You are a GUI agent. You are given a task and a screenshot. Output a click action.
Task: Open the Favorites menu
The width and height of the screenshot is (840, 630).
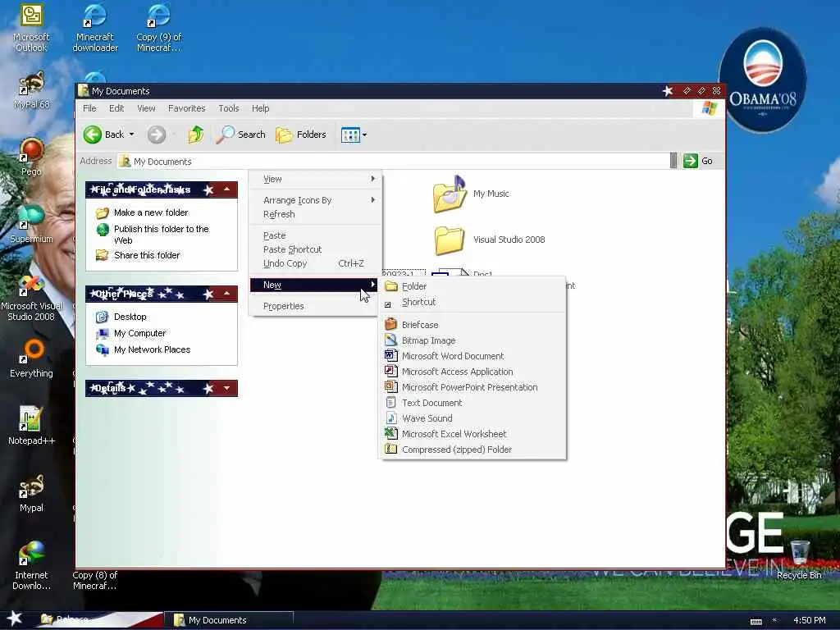tap(186, 108)
